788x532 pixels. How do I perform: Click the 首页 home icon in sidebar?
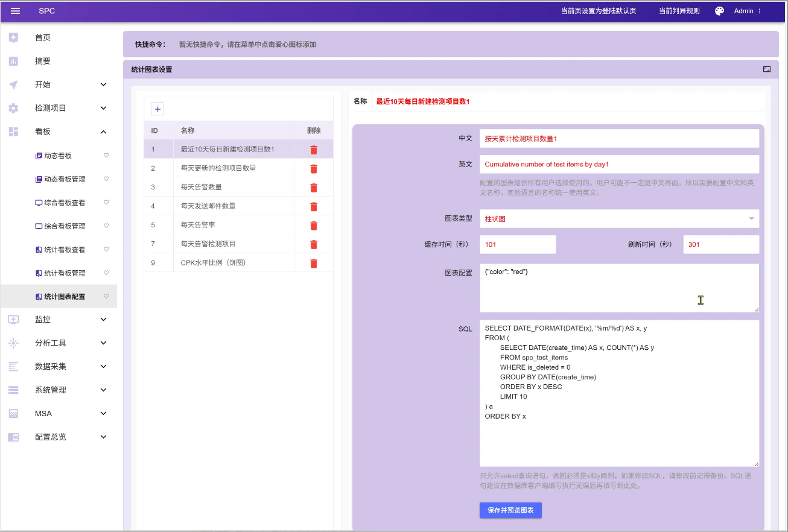click(x=13, y=37)
